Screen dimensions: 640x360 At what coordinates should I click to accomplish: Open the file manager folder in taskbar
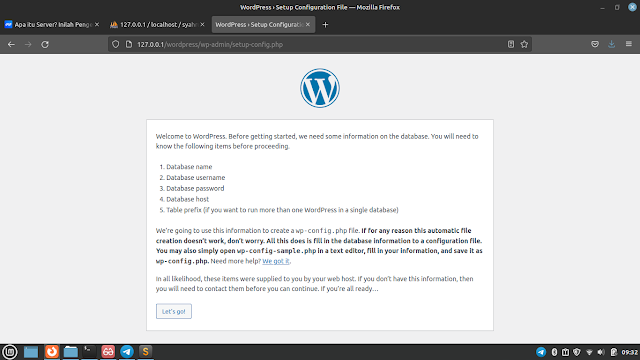(71, 352)
